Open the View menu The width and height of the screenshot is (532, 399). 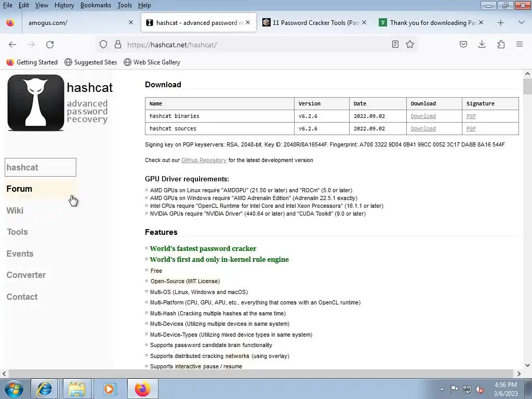[42, 5]
